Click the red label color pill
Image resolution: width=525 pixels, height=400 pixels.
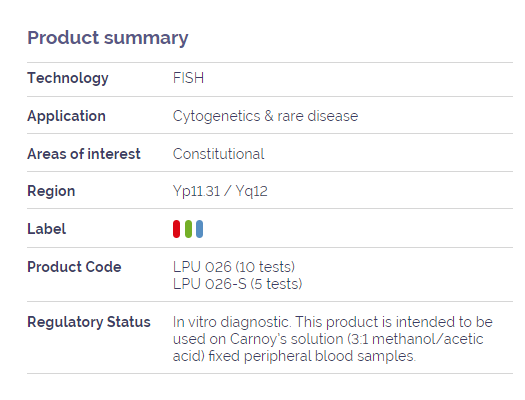(176, 229)
